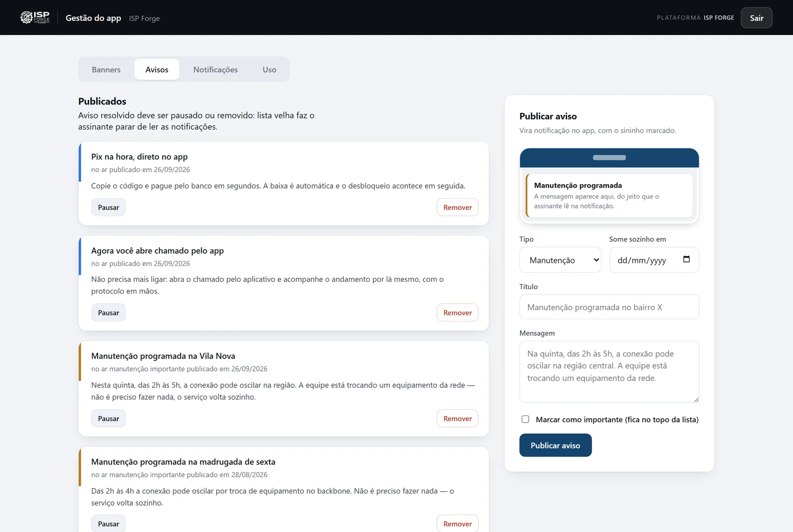Click the ISP Forge logo icon

click(x=35, y=17)
